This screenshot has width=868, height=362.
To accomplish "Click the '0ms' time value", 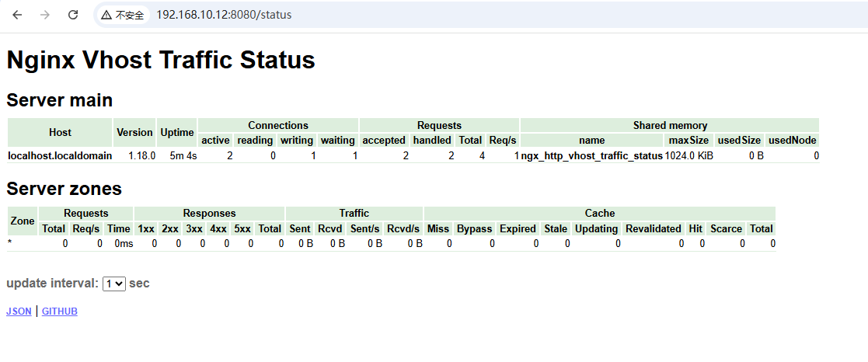I will click(x=124, y=244).
